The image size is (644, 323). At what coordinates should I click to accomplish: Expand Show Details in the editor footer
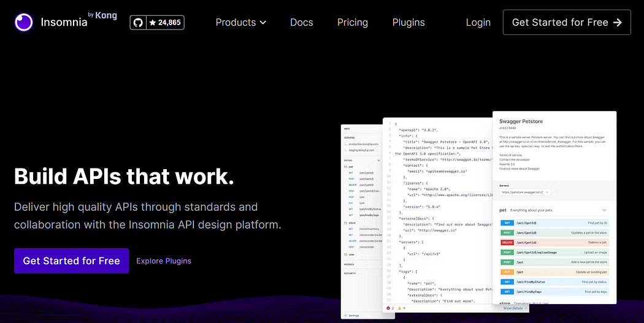coord(515,308)
